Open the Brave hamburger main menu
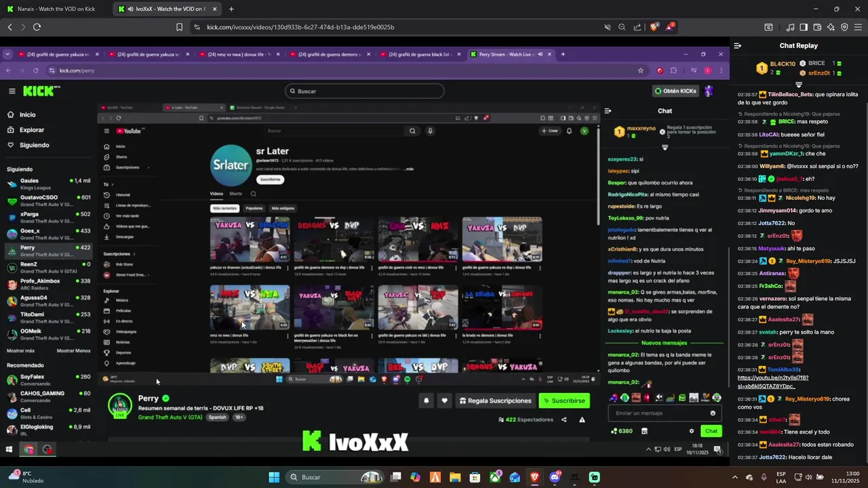The image size is (868, 488). tap(858, 27)
